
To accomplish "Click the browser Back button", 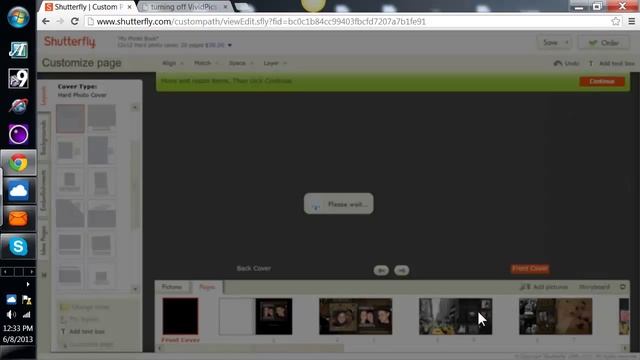I will [x=46, y=21].
